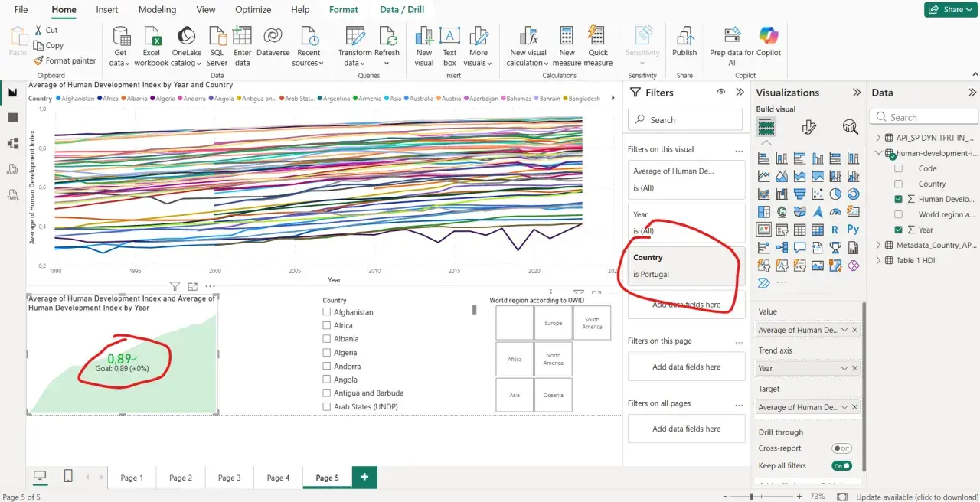Insert a New visual
The image size is (980, 502).
tap(424, 45)
